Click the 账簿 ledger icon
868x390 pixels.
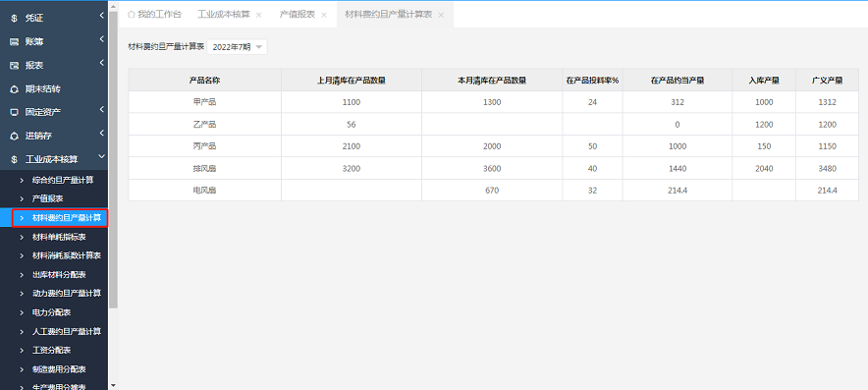coord(15,41)
